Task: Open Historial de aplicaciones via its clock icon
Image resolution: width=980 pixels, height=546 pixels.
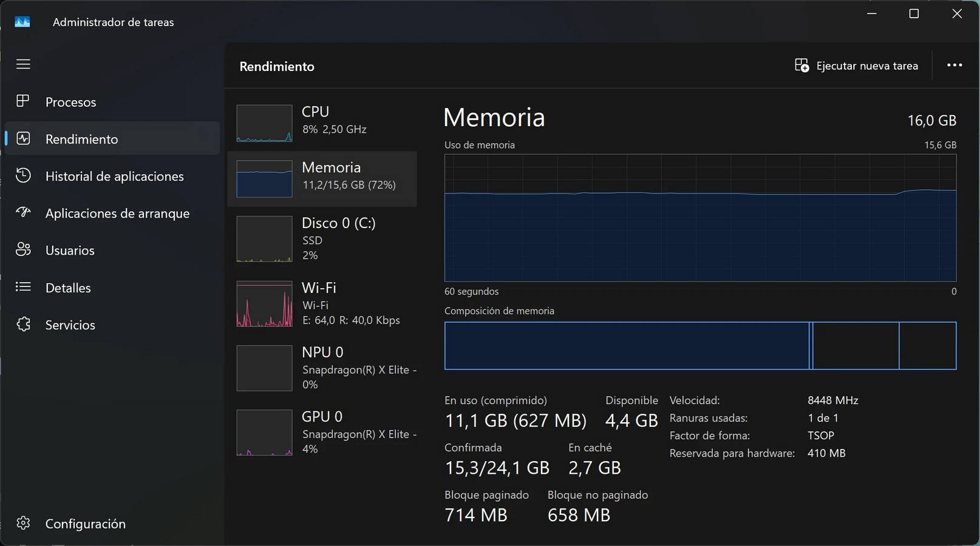Action: coord(23,176)
